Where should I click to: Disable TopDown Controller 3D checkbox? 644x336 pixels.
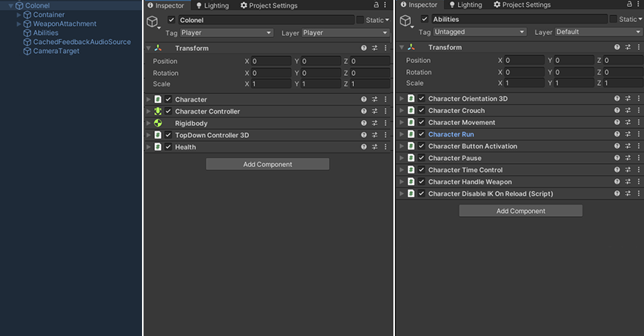coord(168,135)
